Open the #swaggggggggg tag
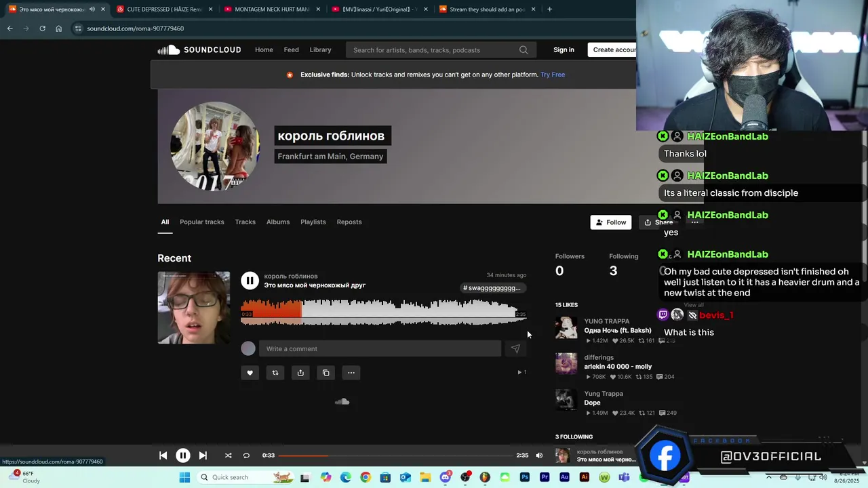 [492, 288]
